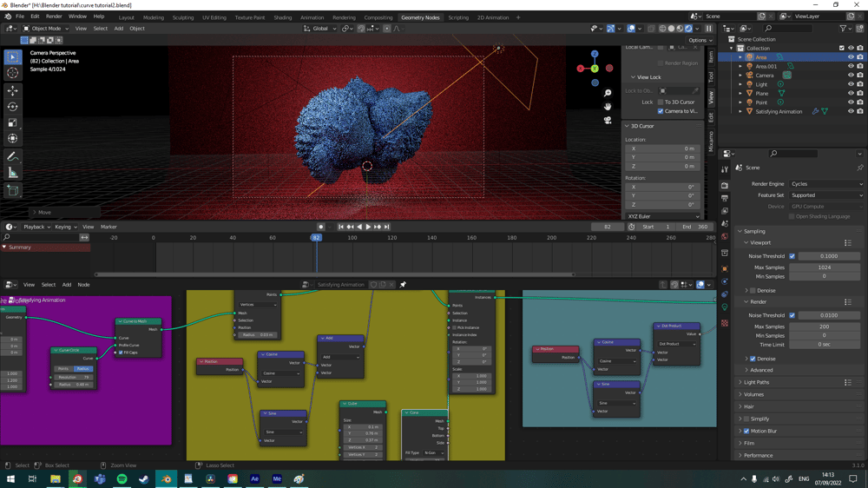This screenshot has height=488, width=868.
Task: Open the Object properties tab icon
Action: pyautogui.click(x=725, y=268)
